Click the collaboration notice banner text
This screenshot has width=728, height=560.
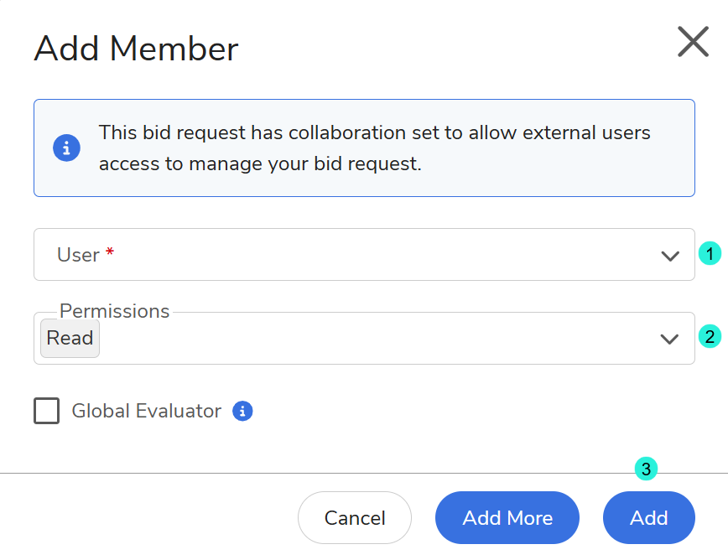374,148
